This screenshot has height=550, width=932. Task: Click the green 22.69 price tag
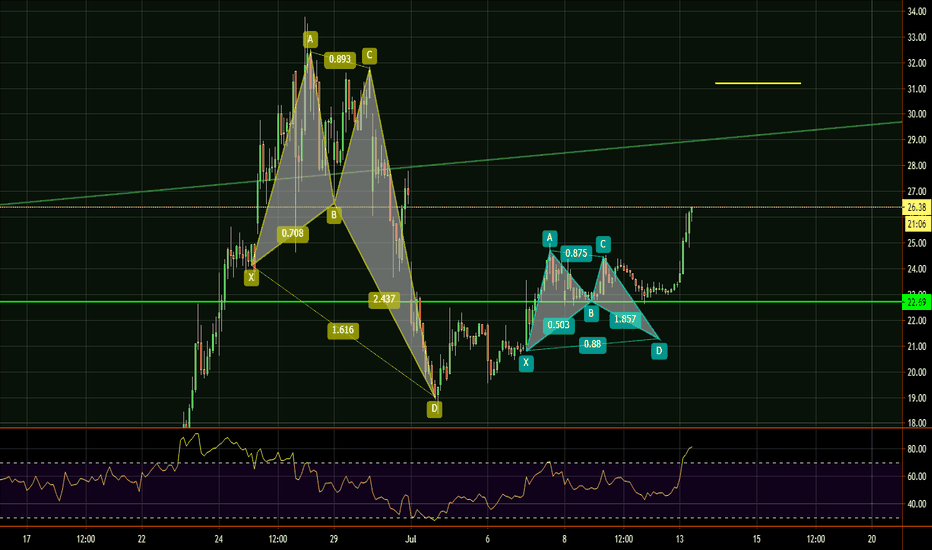pos(917,303)
